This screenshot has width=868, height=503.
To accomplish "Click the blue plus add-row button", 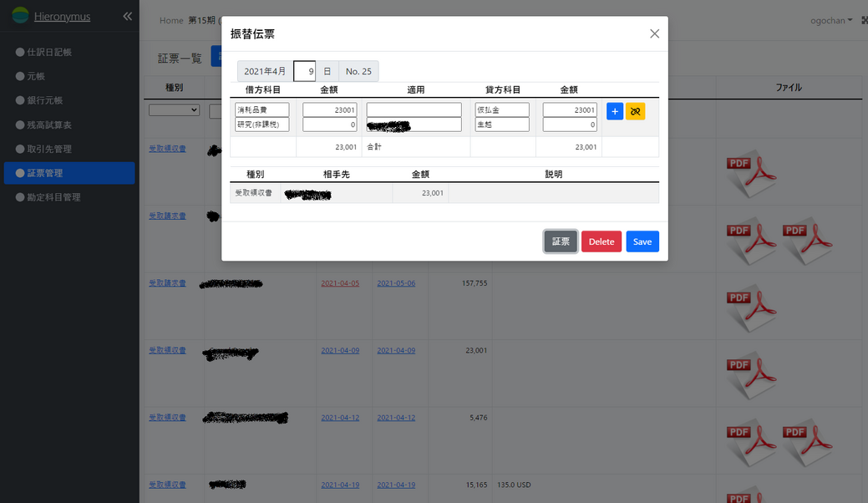I will pos(615,111).
